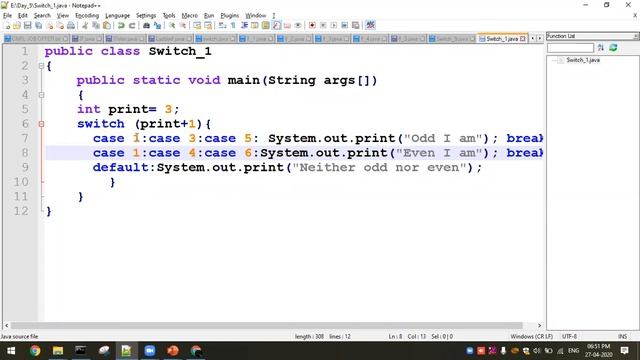Click the horizontal scrollbar thumb
The width and height of the screenshot is (640, 360).
(267, 325)
